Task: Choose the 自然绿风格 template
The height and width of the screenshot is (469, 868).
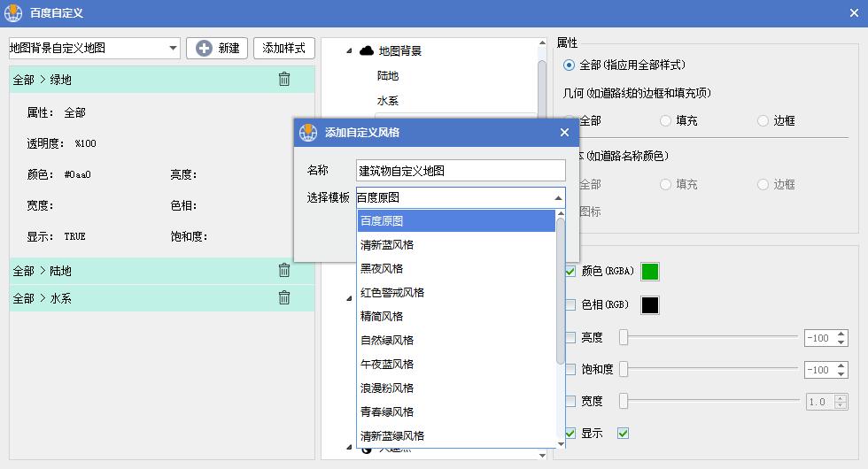Action: tap(456, 340)
